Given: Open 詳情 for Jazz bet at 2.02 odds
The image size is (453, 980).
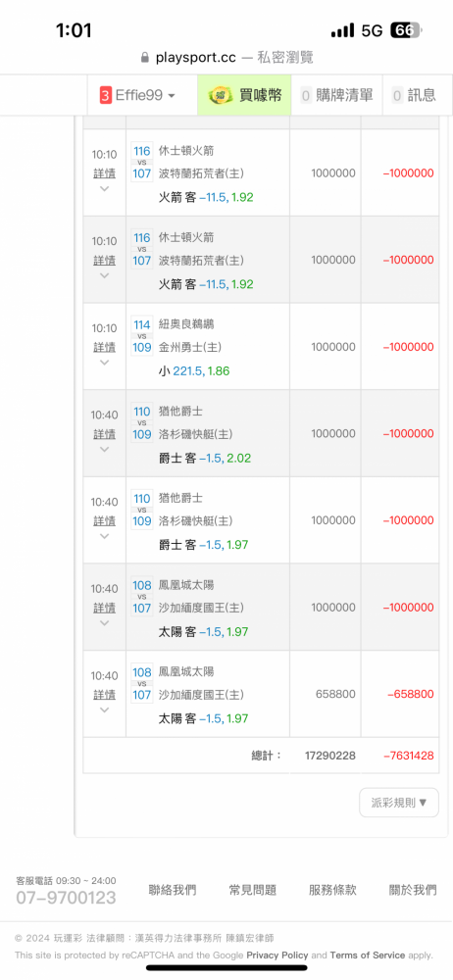Looking at the screenshot, I should [105, 434].
